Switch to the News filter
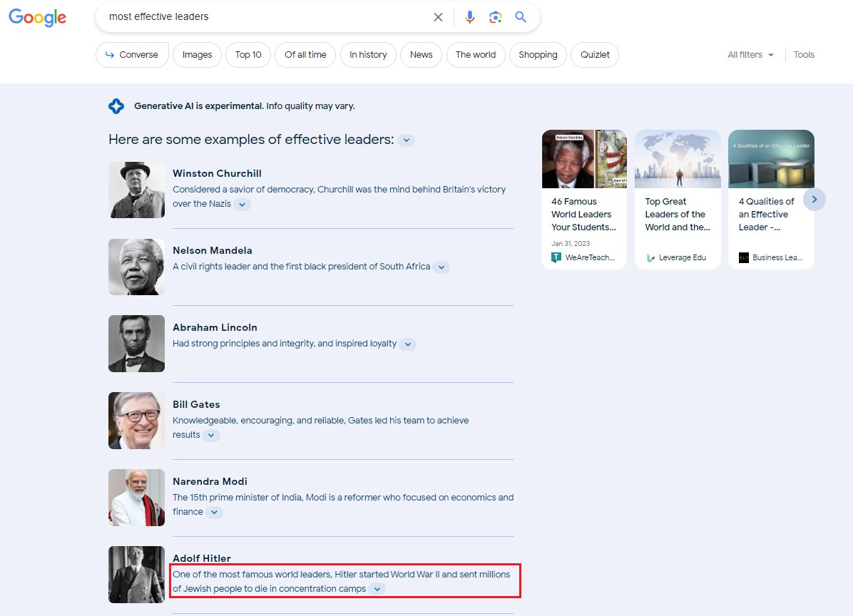Screen dimensions: 853x616 tap(421, 55)
